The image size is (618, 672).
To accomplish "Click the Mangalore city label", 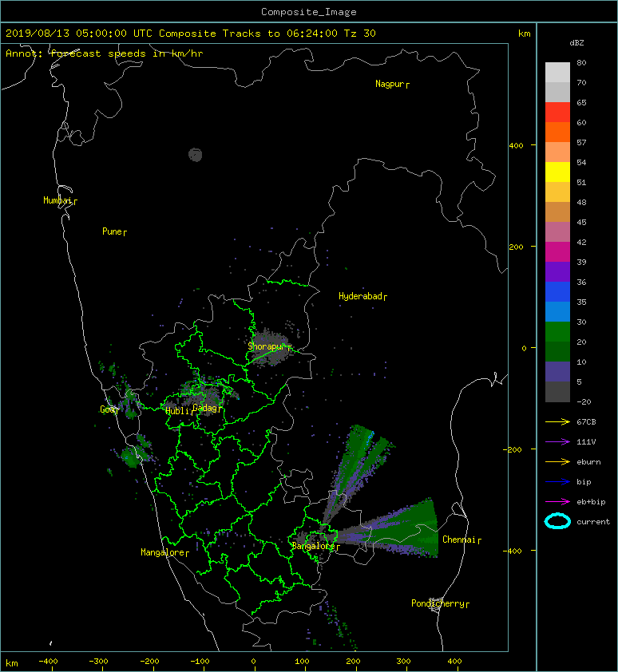I will pos(163,552).
